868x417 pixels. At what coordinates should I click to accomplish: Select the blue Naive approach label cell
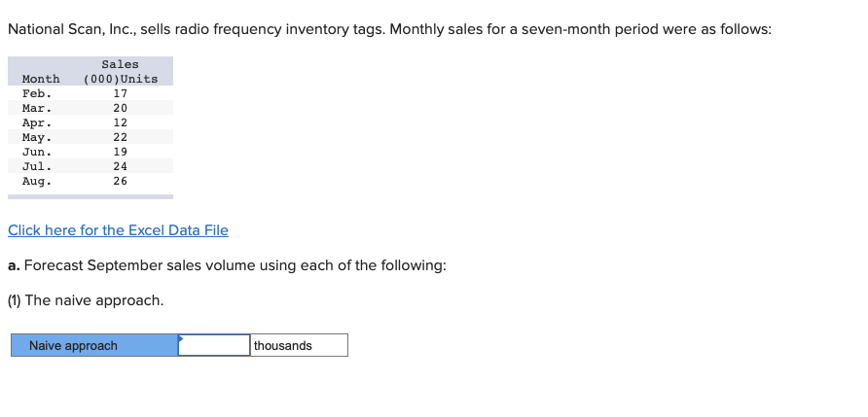click(94, 345)
